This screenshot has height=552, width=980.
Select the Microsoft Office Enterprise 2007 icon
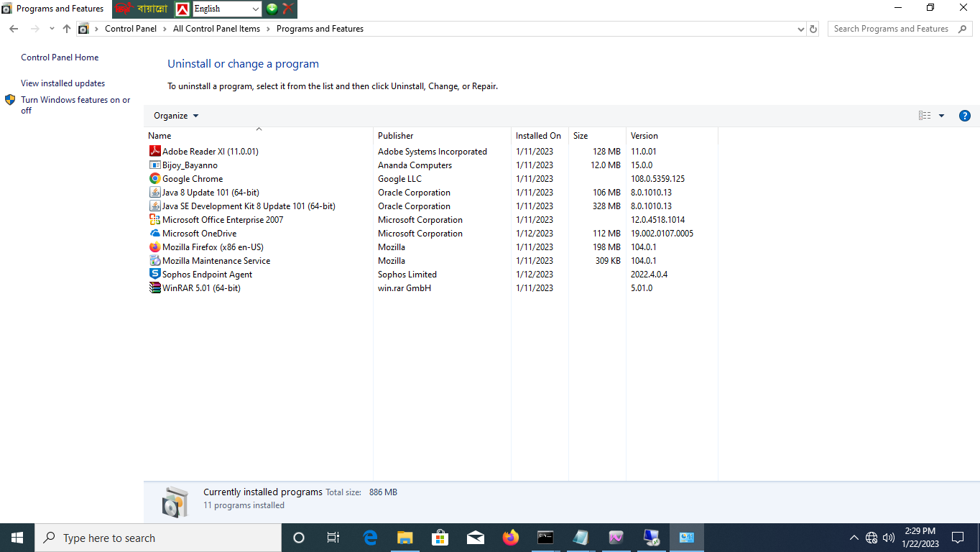click(x=154, y=219)
